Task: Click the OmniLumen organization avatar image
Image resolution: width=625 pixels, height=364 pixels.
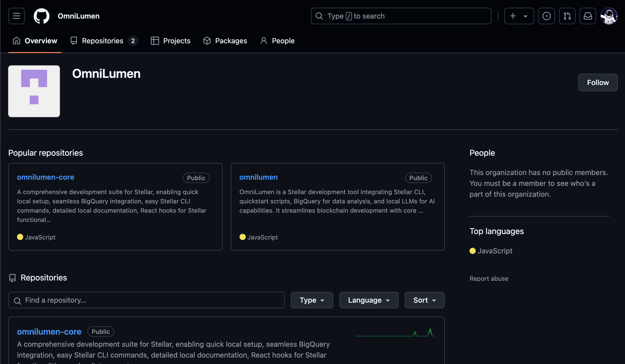Action: pyautogui.click(x=34, y=91)
